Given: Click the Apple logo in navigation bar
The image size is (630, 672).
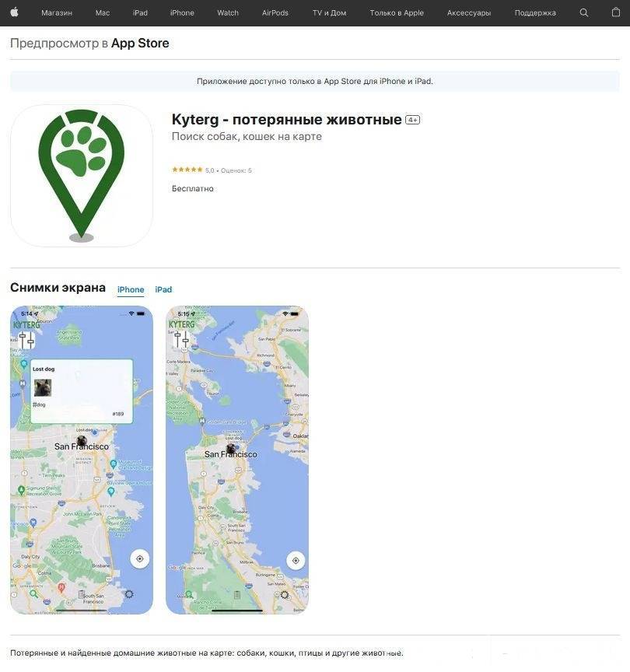Looking at the screenshot, I should pos(15,12).
